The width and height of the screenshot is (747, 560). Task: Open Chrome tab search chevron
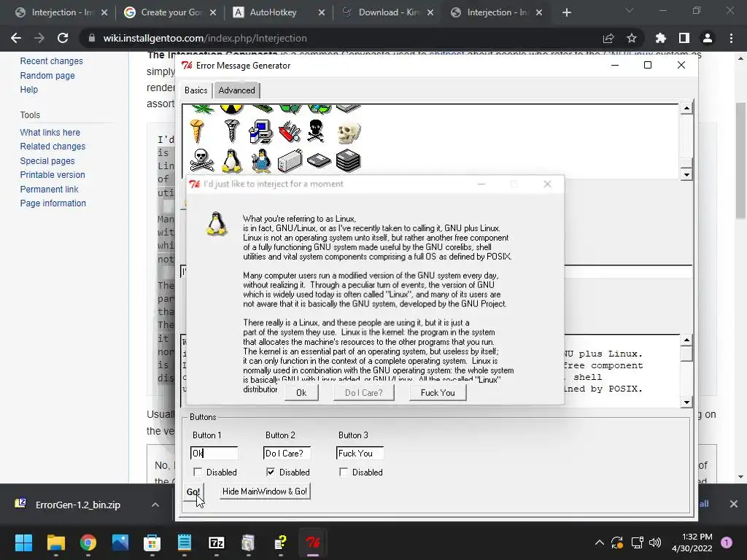pyautogui.click(x=630, y=10)
